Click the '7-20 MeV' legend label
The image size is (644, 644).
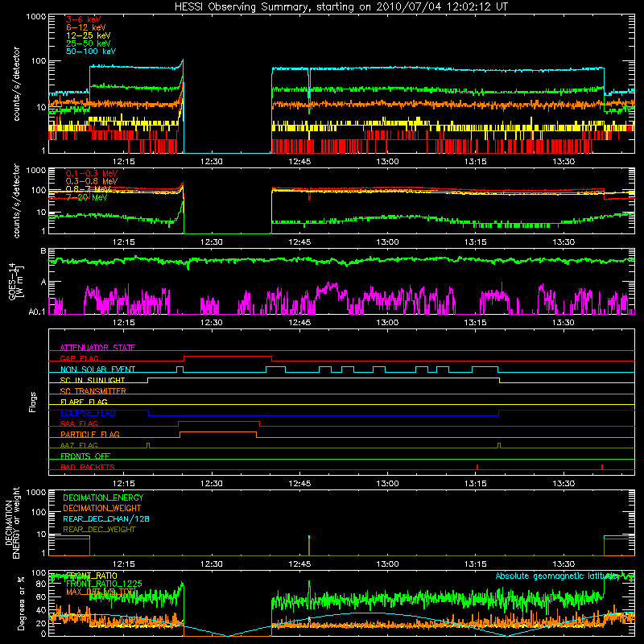pos(86,197)
